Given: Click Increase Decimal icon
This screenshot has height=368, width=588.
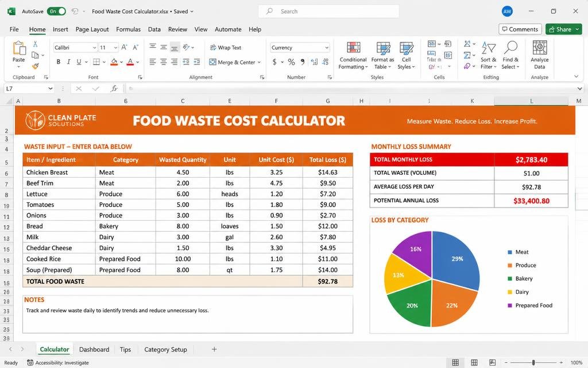Looking at the screenshot, I should pos(314,62).
